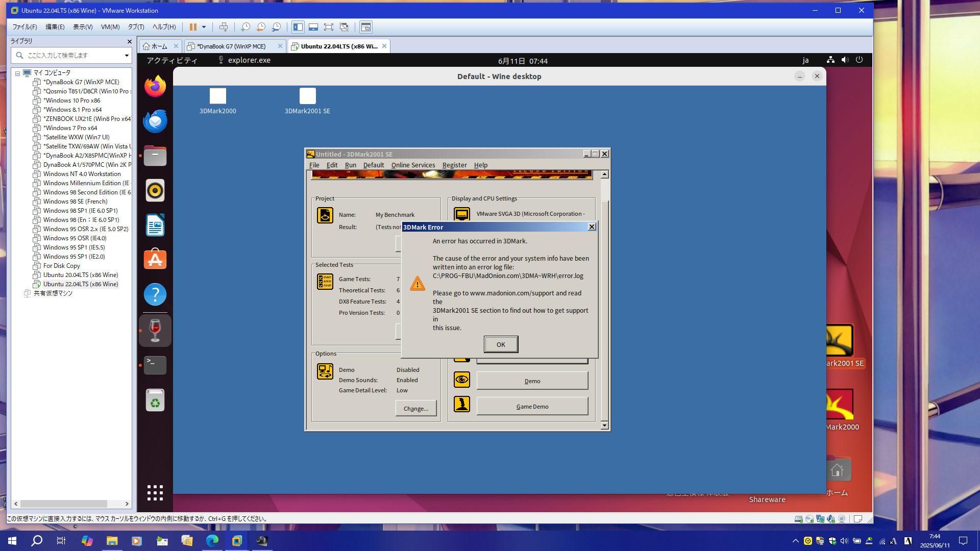Image resolution: width=980 pixels, height=551 pixels.
Task: Open the ja input source menu
Action: coord(805,60)
